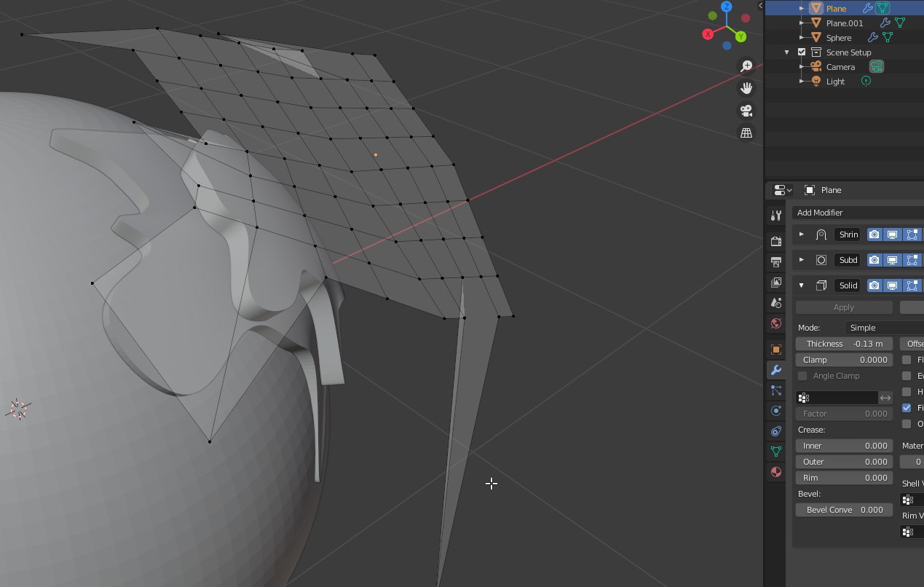Expand the Shrinkwrap modifier panel
This screenshot has height=587, width=924.
(802, 235)
